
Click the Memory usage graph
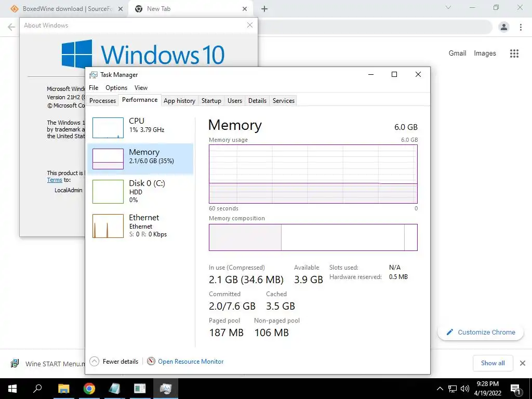coord(313,174)
